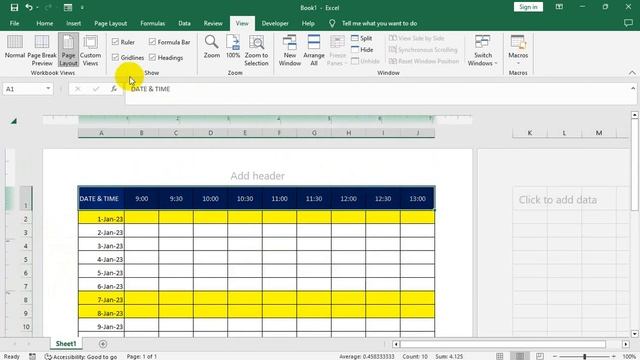Image resolution: width=640 pixels, height=360 pixels.
Task: Set zoom to 100%
Action: (x=233, y=47)
